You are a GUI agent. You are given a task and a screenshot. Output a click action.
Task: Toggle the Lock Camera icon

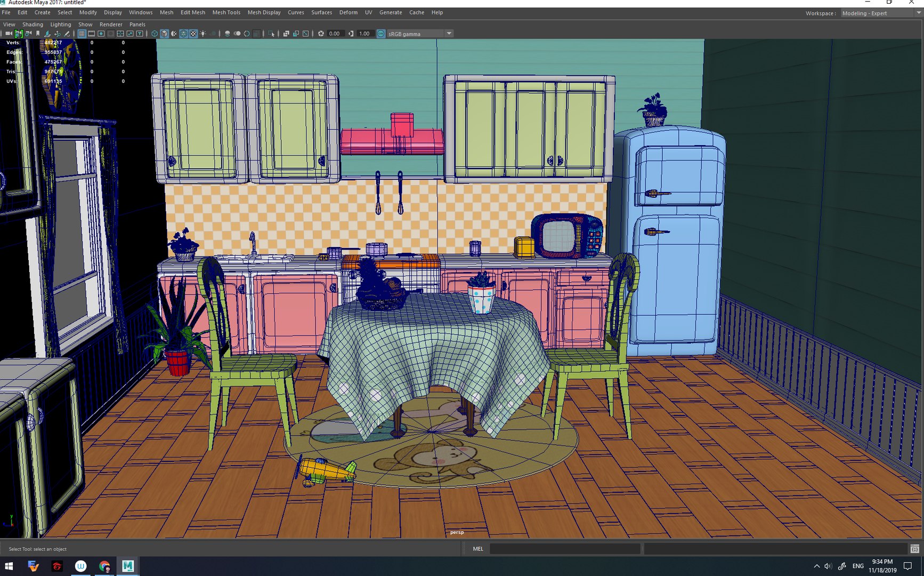[19, 34]
